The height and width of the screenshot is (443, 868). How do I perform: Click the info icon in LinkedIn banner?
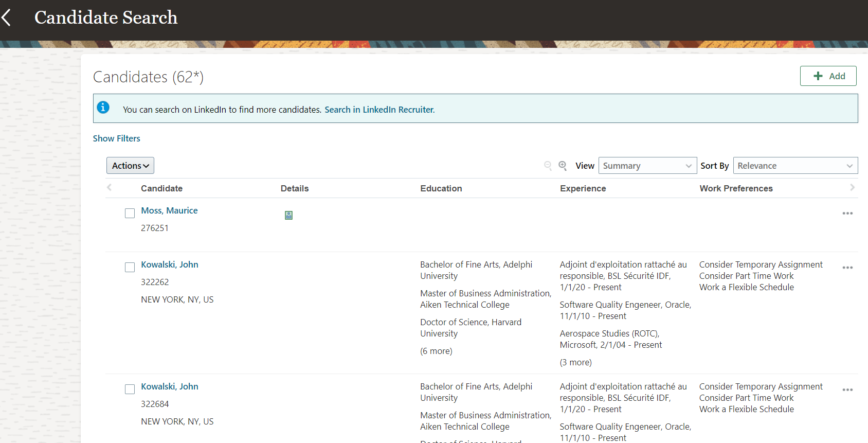[x=103, y=107]
